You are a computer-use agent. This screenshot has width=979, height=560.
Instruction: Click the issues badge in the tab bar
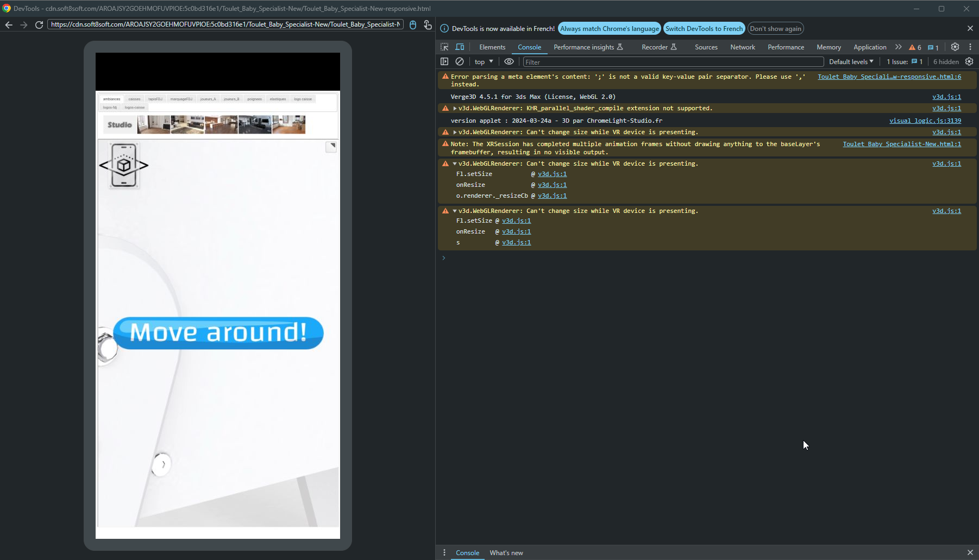[x=933, y=47]
